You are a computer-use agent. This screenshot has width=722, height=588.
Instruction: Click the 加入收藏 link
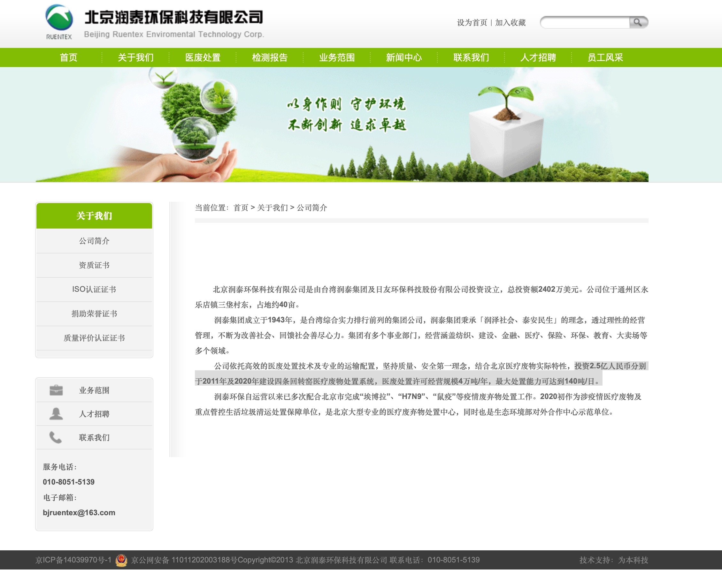tap(510, 23)
